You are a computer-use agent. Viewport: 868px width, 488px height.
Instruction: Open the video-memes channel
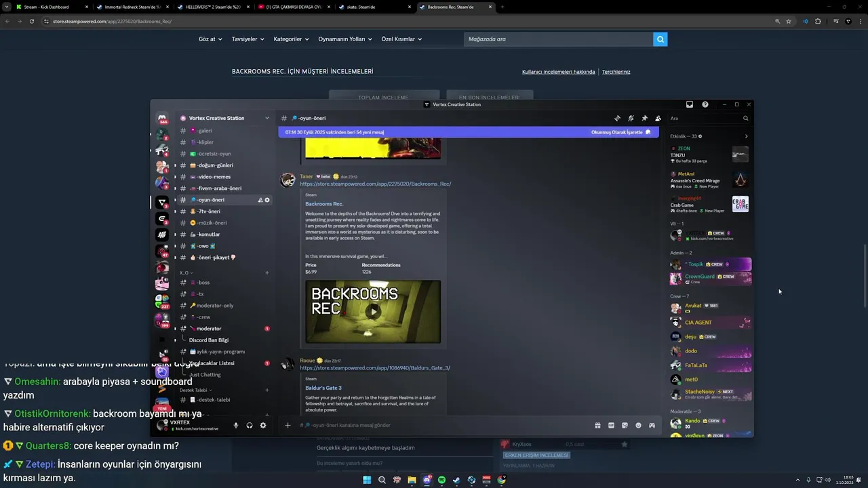pyautogui.click(x=224, y=177)
